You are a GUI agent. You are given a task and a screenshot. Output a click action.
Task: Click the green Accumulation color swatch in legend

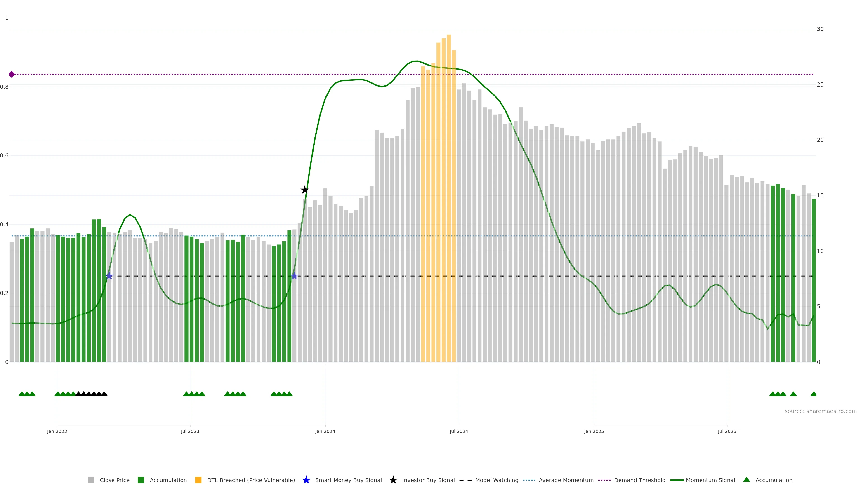[x=141, y=480]
